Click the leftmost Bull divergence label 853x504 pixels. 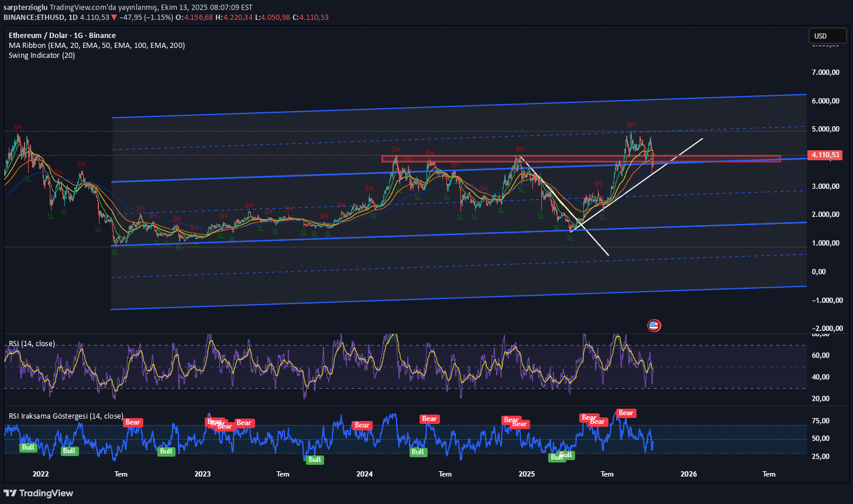[x=28, y=447]
